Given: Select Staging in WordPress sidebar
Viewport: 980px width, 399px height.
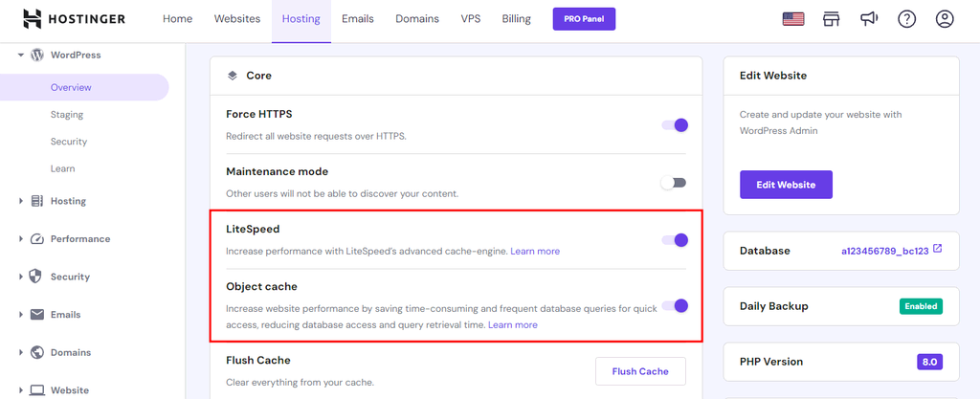Looking at the screenshot, I should (67, 115).
